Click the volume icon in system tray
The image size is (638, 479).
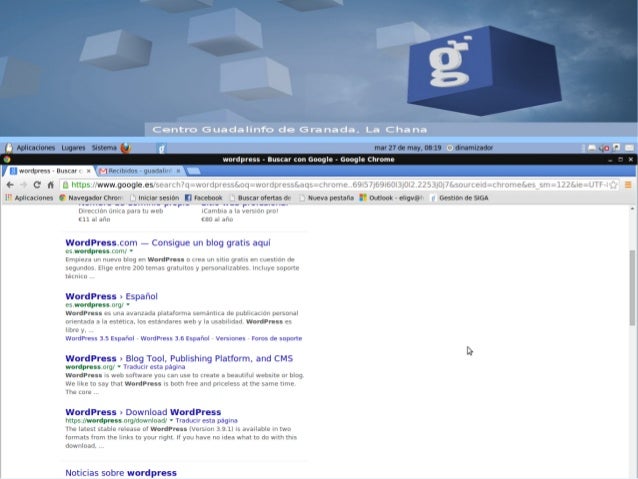605,148
